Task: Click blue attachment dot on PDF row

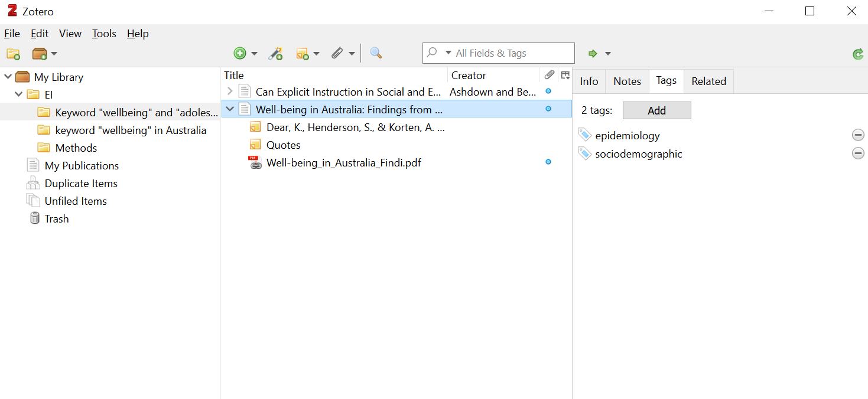Action: pos(548,162)
